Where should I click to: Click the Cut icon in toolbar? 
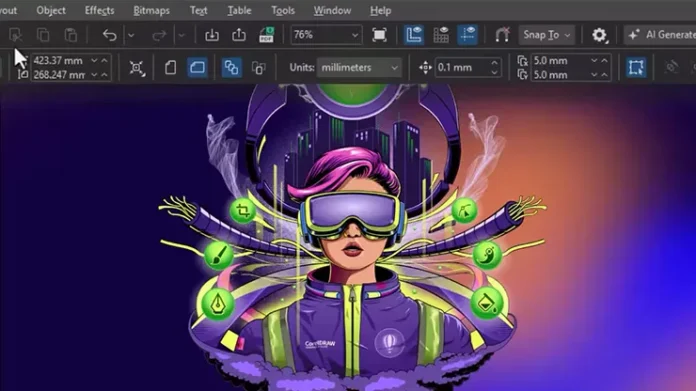pyautogui.click(x=16, y=35)
